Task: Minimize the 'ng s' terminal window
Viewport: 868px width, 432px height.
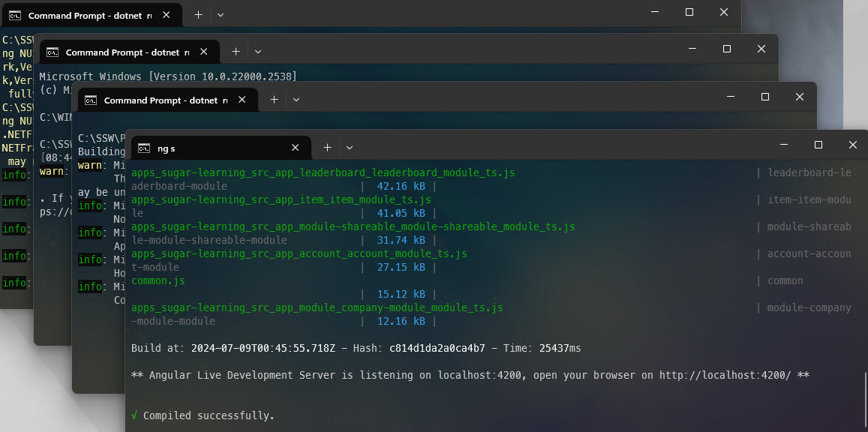Action: [x=784, y=145]
